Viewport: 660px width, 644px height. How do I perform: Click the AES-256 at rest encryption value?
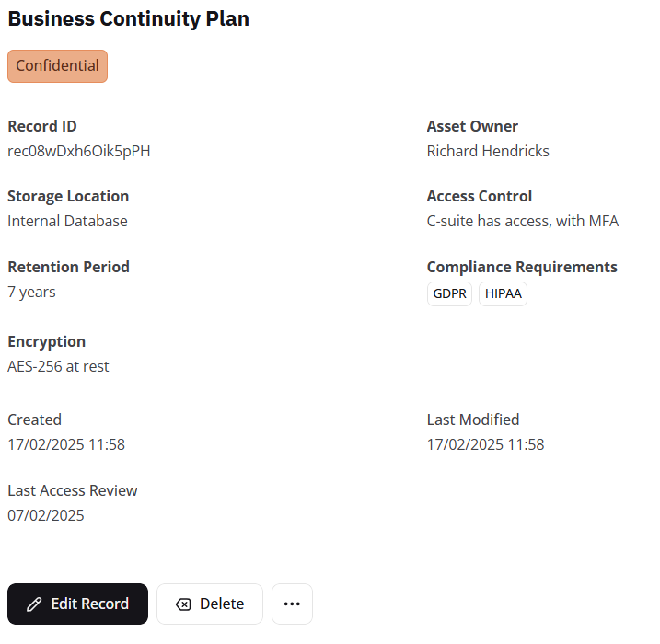tap(58, 366)
